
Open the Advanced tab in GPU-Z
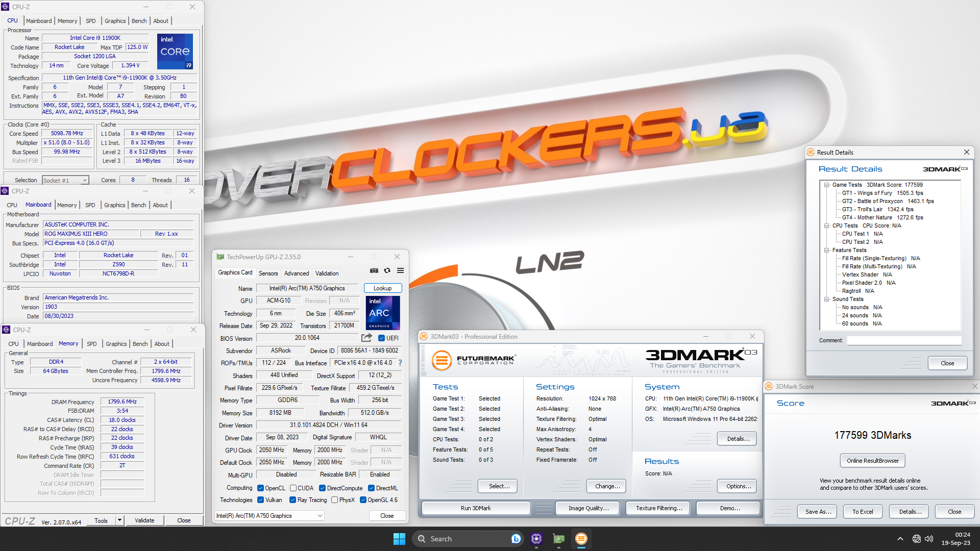(x=297, y=273)
